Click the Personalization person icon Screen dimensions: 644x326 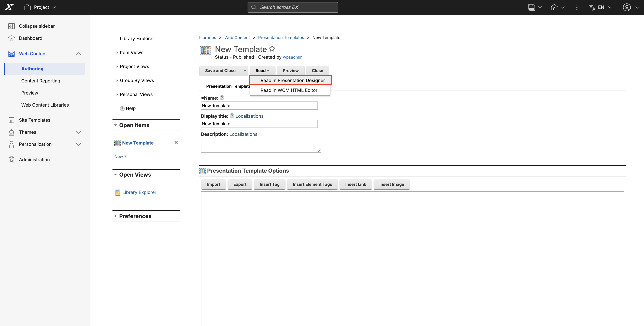point(11,144)
